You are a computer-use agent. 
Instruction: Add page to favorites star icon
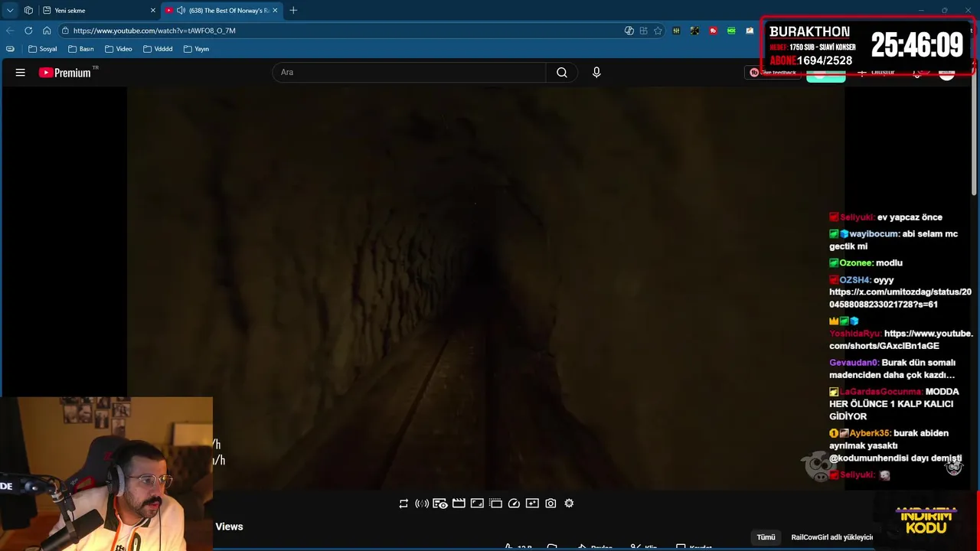(x=658, y=31)
